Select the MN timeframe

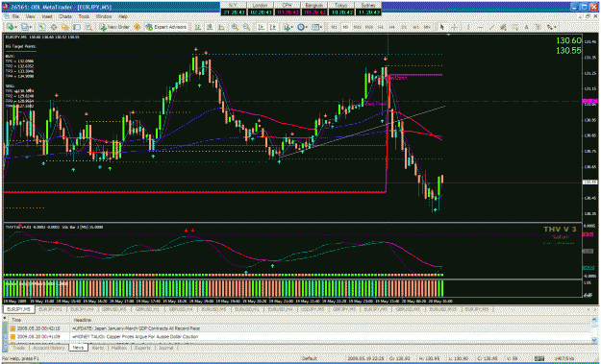pyautogui.click(x=427, y=27)
